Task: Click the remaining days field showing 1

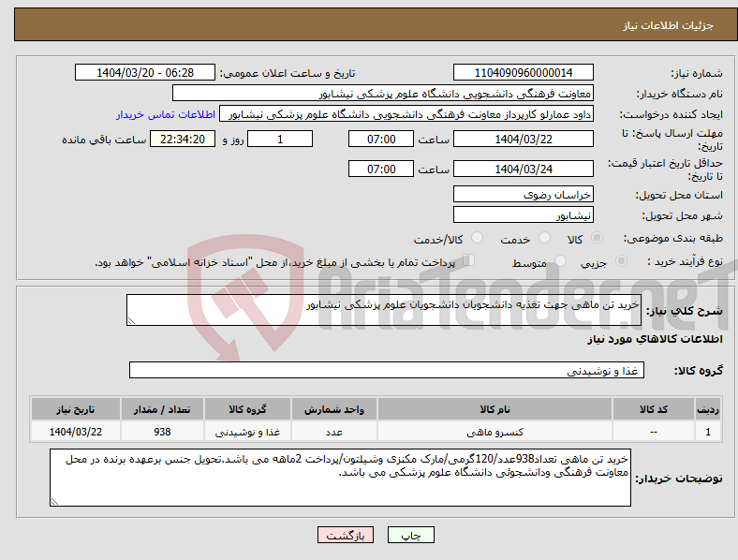Action: pos(280,139)
